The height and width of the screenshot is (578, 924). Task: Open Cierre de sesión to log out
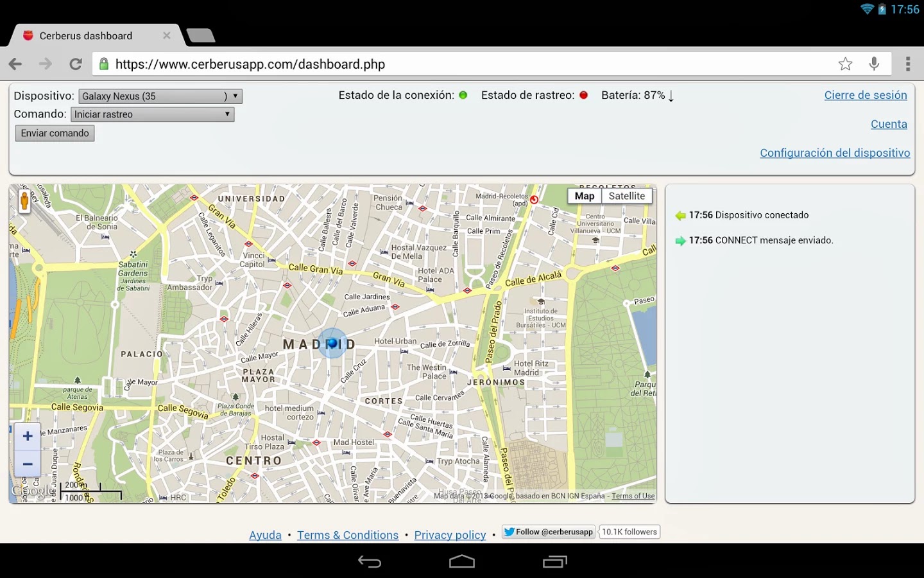[x=865, y=94]
